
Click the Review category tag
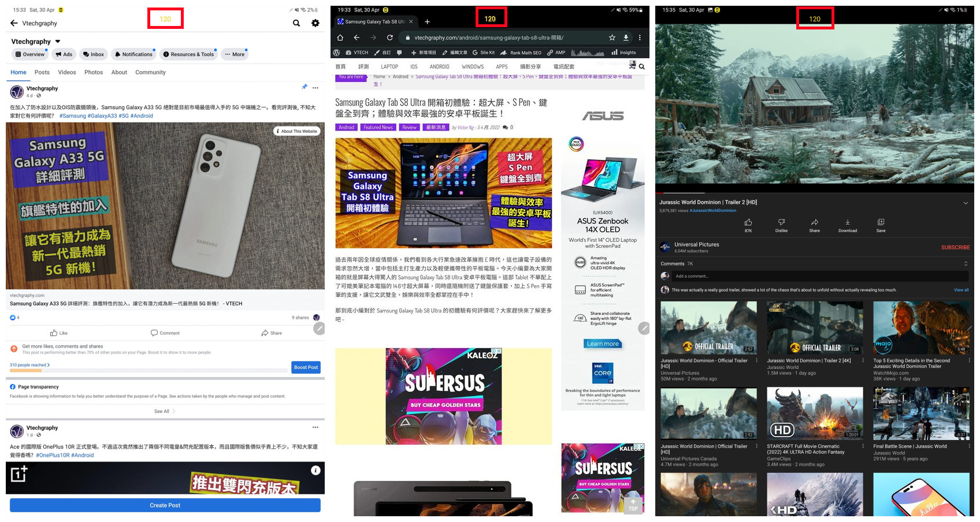409,127
